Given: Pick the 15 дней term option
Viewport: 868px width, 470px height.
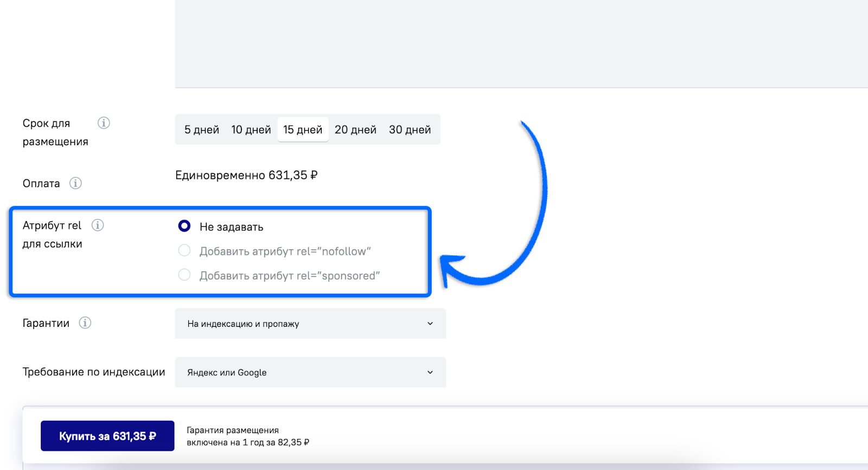Looking at the screenshot, I should click(x=303, y=130).
